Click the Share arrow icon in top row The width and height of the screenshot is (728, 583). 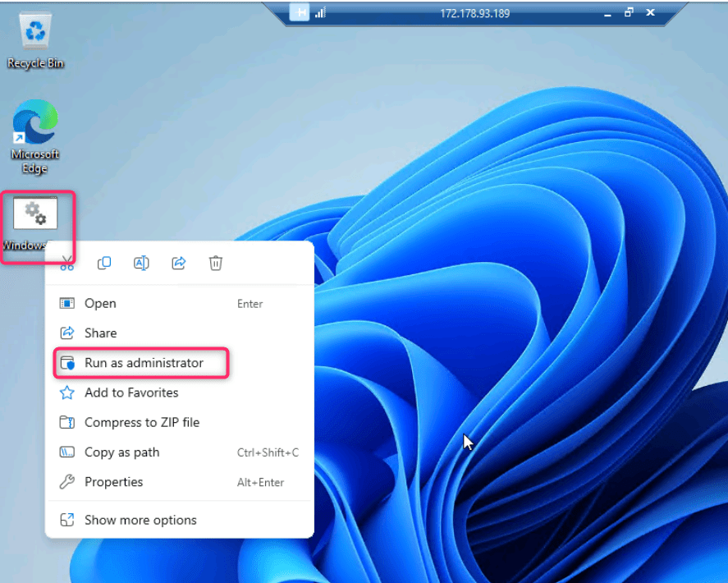coord(178,263)
